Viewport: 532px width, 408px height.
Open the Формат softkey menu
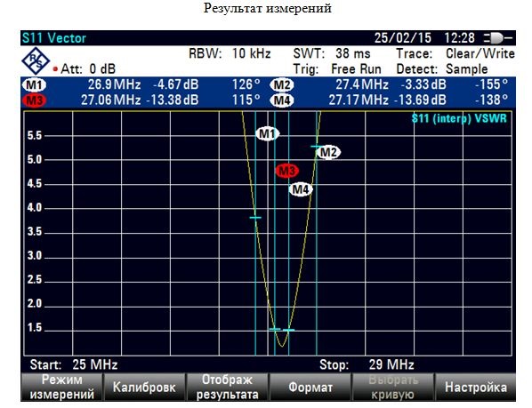(x=310, y=387)
